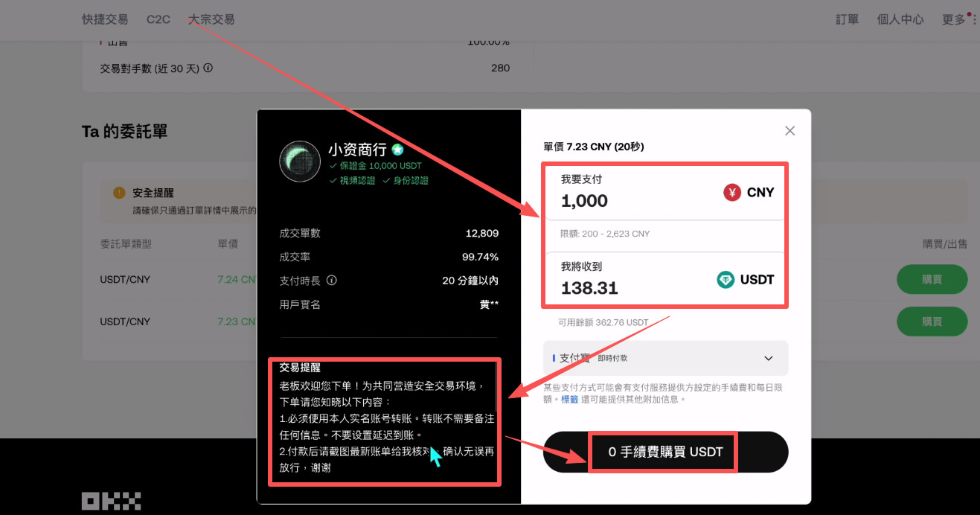The height and width of the screenshot is (515, 980).
Task: Open the 訂單 menu item
Action: tap(847, 19)
